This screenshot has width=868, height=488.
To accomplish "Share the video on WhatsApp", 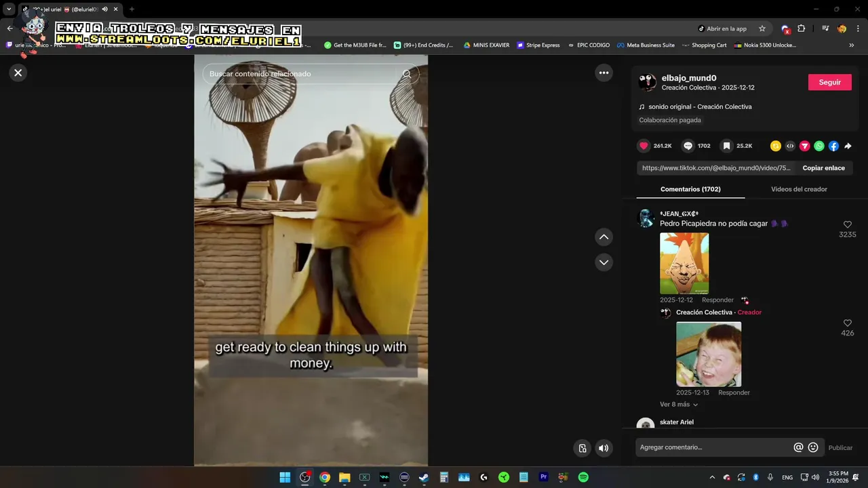I will tap(819, 146).
